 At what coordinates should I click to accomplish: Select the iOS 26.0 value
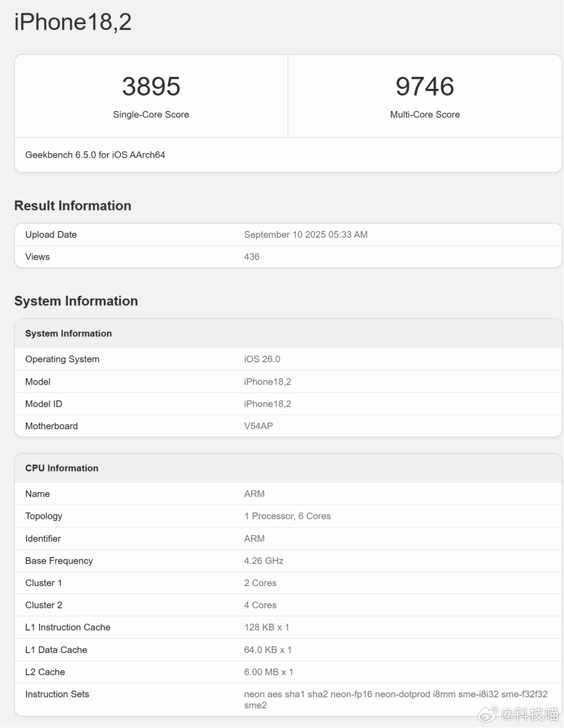point(262,359)
